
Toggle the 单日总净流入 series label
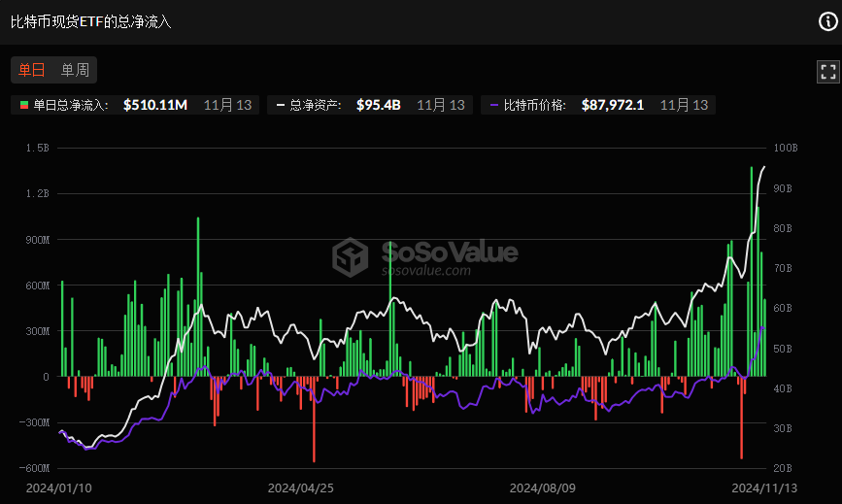[x=70, y=105]
